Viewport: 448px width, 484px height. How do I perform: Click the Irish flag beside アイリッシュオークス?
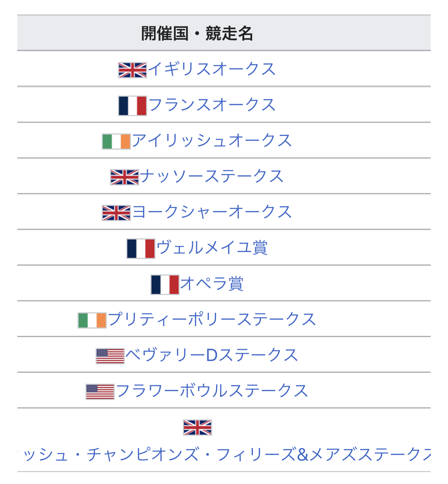116,141
